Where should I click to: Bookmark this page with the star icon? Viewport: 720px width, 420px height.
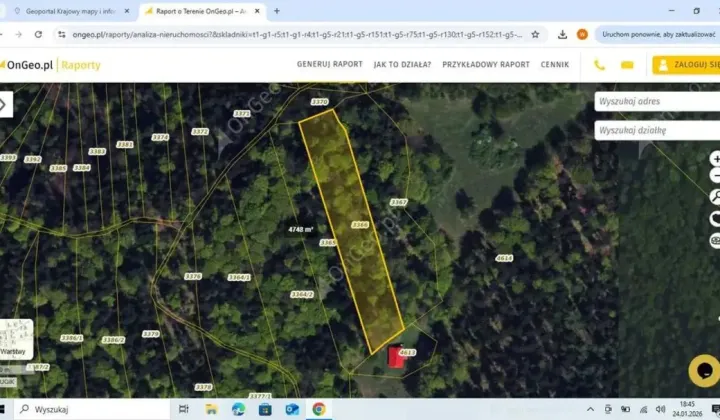click(535, 34)
